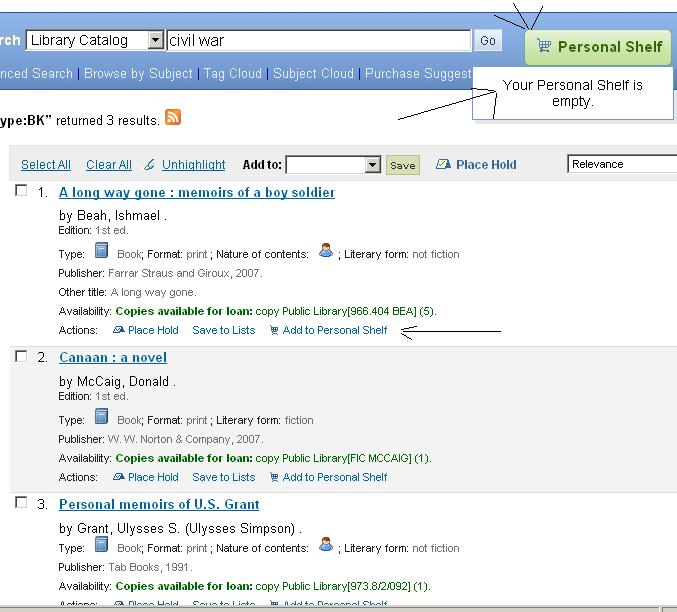Open the Relevance sort dropdown
The image size is (677, 612).
[620, 164]
